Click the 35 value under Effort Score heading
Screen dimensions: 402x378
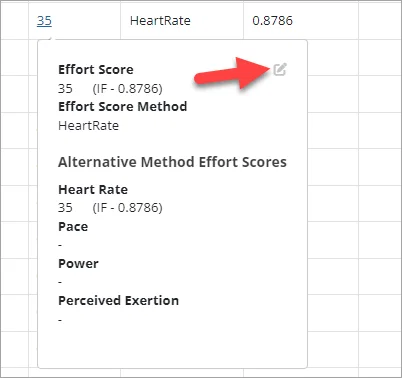[x=65, y=89]
